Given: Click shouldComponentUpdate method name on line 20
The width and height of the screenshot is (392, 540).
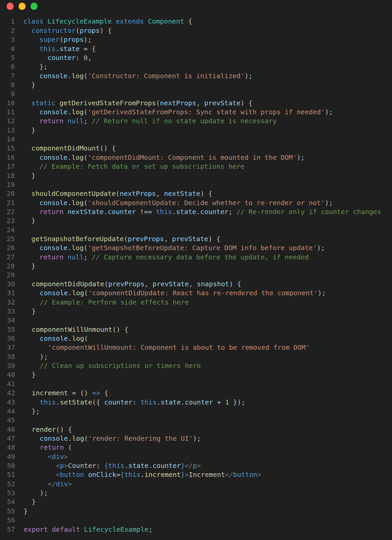Looking at the screenshot, I should [73, 194].
